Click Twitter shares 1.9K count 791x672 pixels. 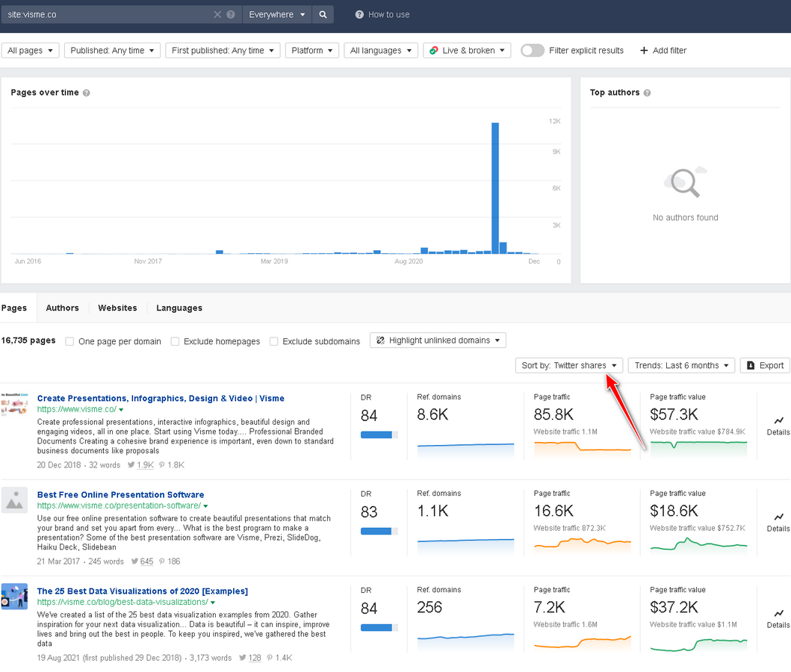pos(145,465)
